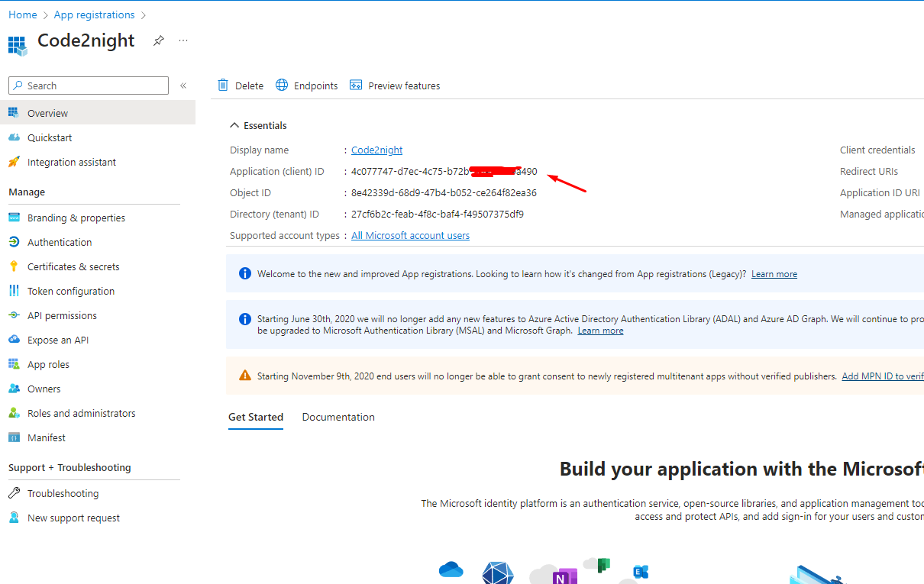Go to Home breadcrumb
Screen dimensions: 924x584
click(x=23, y=15)
